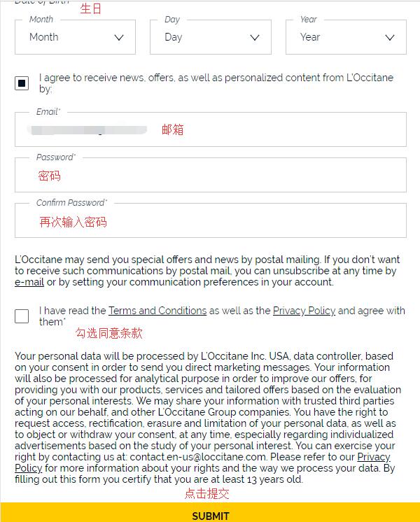
Task: Open Privacy Policy link in the data paragraph
Action: (x=374, y=457)
